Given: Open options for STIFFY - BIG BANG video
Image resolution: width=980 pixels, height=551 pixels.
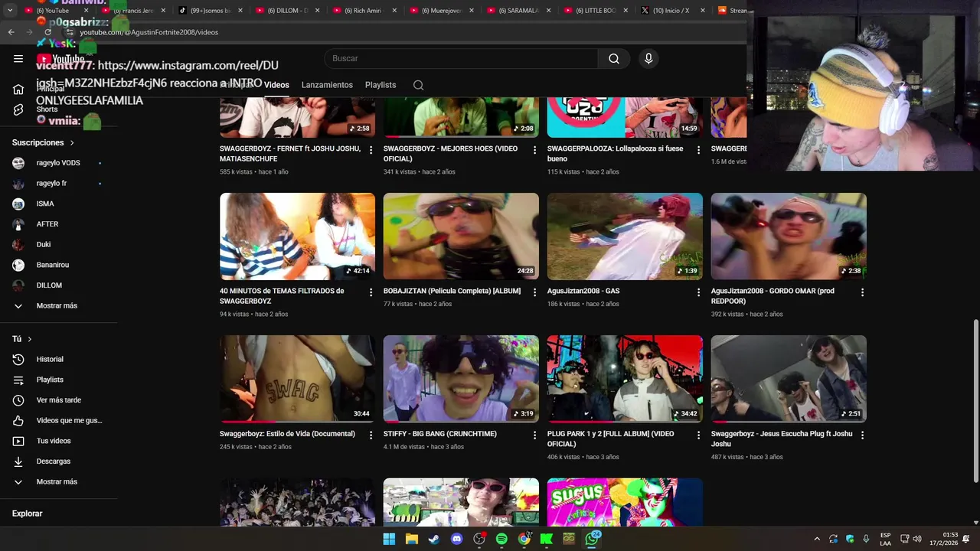Looking at the screenshot, I should [535, 435].
